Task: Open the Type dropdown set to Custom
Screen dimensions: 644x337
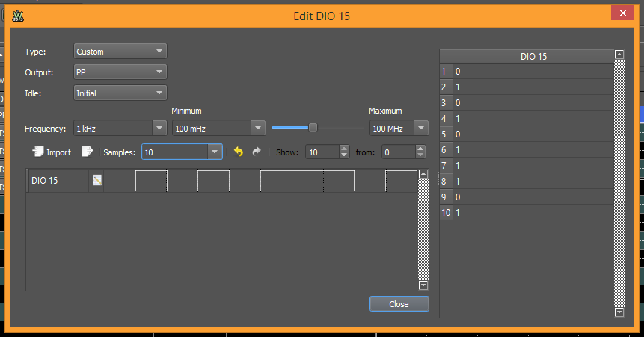Action: click(x=120, y=52)
